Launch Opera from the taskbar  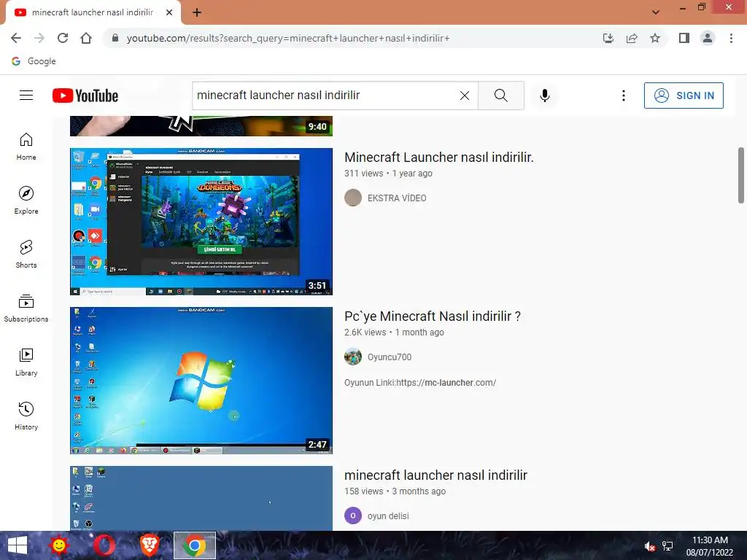pos(104,545)
